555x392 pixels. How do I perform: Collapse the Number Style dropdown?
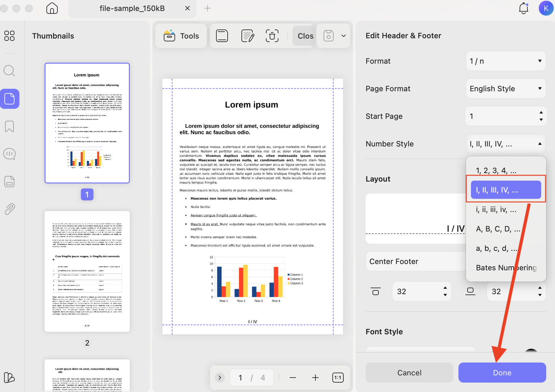(506, 144)
